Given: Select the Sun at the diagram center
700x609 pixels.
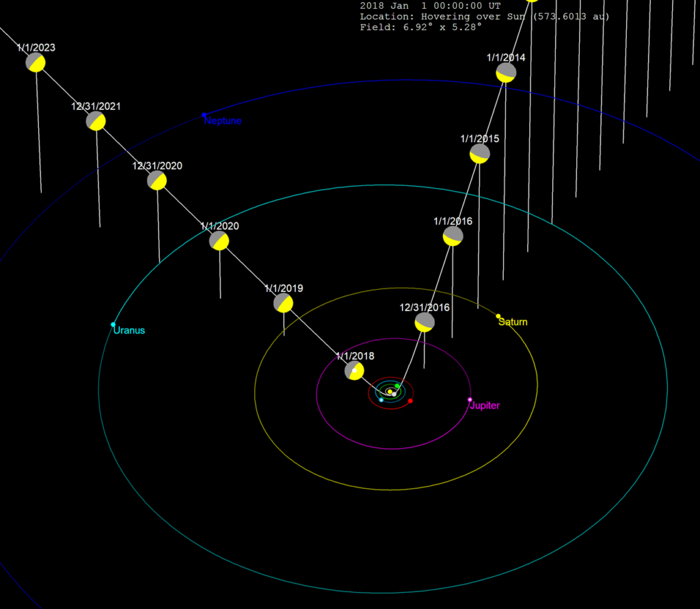Looking at the screenshot, I should (390, 392).
